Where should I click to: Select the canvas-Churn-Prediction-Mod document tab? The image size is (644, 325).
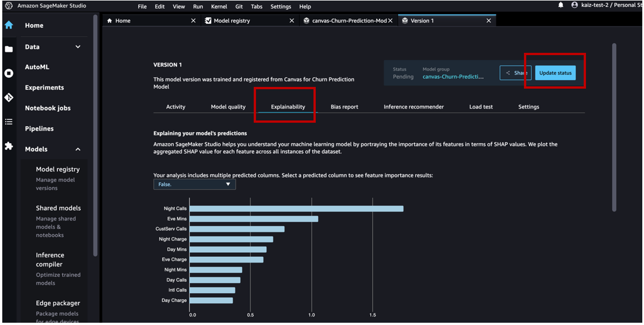tap(348, 20)
